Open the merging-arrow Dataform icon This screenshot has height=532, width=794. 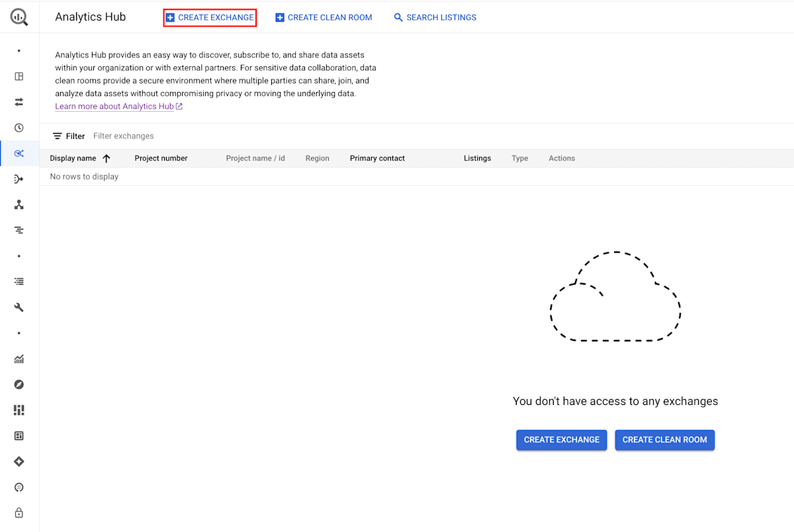[19, 179]
